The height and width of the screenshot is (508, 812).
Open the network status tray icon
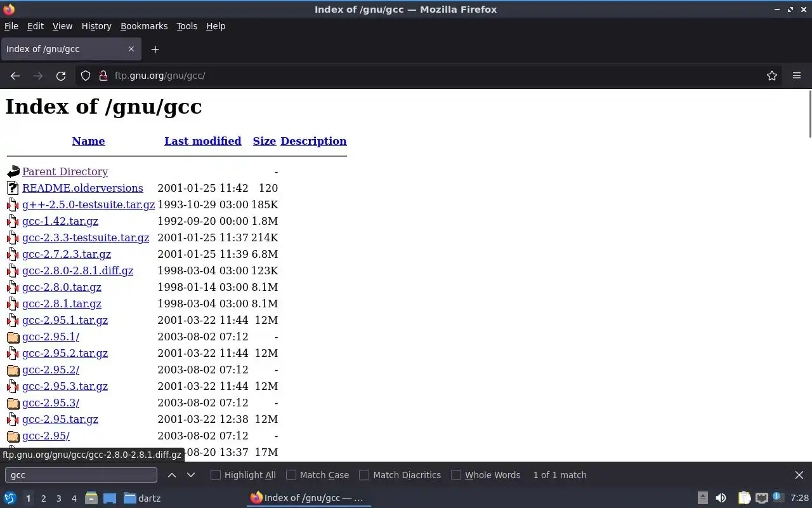pyautogui.click(x=762, y=498)
